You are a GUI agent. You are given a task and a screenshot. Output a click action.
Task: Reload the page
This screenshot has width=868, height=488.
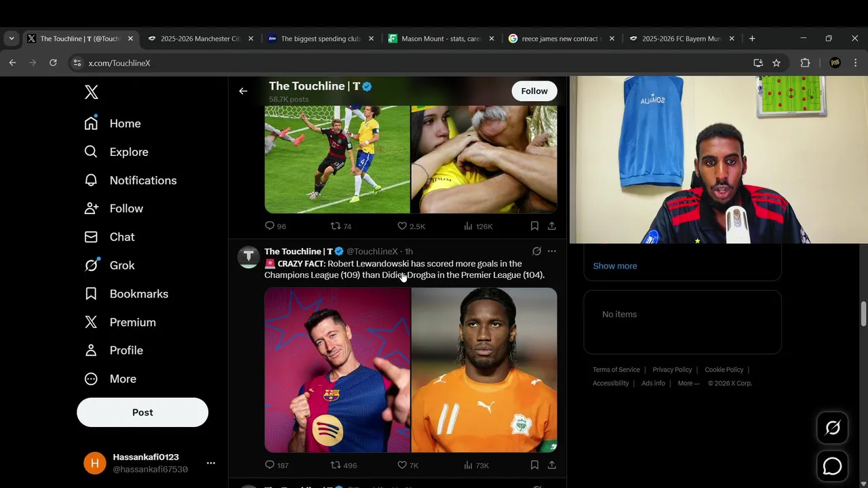[53, 63]
